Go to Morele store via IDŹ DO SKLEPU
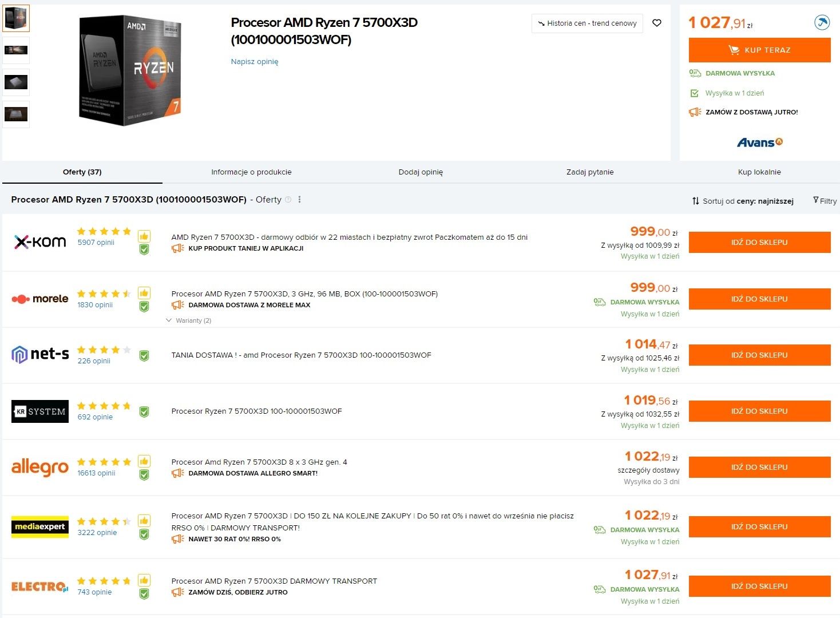Viewport: 840px width, 618px height. coord(759,299)
